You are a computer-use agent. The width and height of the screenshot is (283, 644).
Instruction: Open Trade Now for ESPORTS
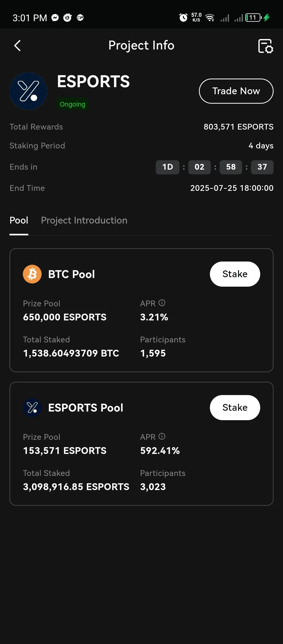[236, 91]
